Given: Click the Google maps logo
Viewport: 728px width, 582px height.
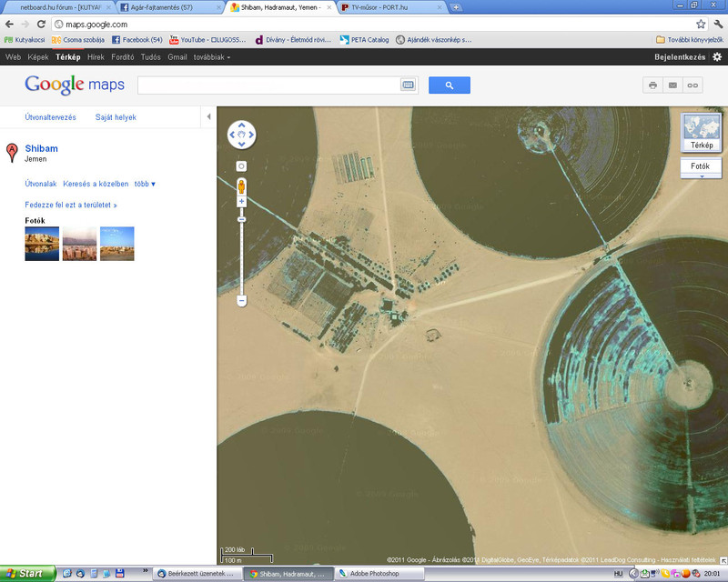Looking at the screenshot, I should 75,85.
